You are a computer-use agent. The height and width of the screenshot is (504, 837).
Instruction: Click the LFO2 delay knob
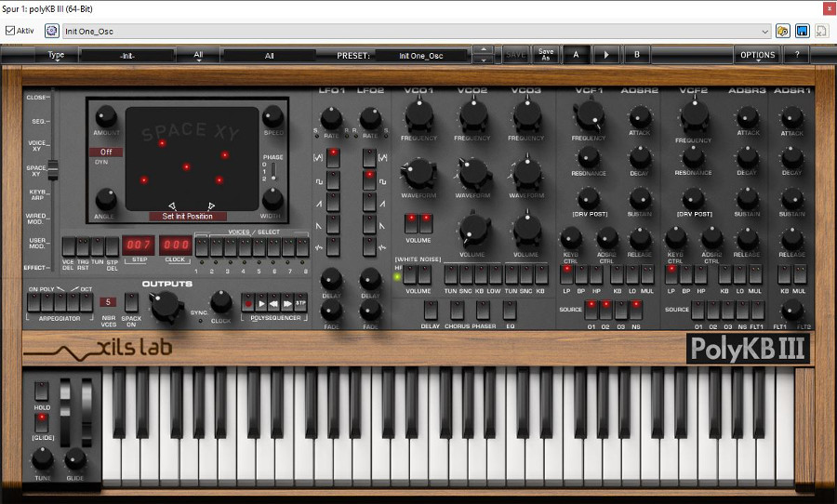(370, 279)
